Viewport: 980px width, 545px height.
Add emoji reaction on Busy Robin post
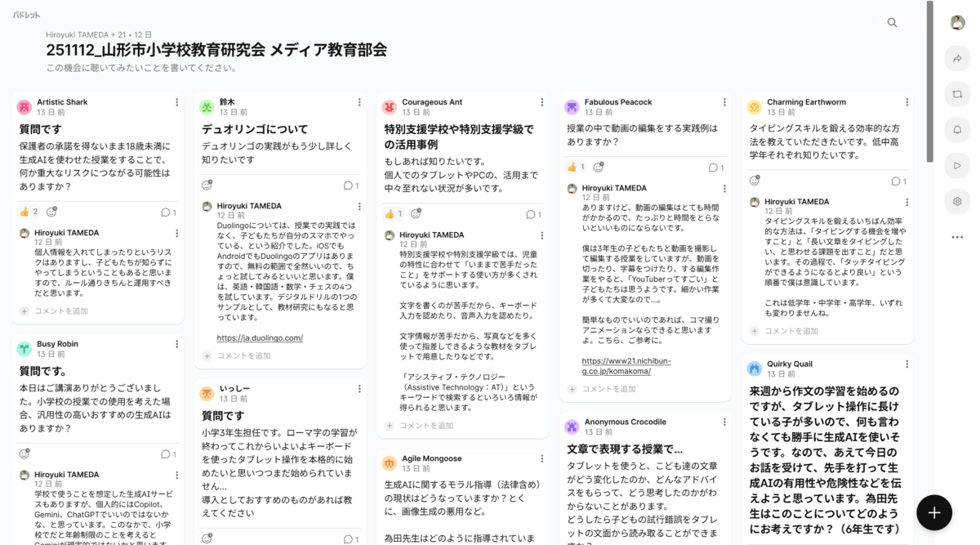point(24,453)
